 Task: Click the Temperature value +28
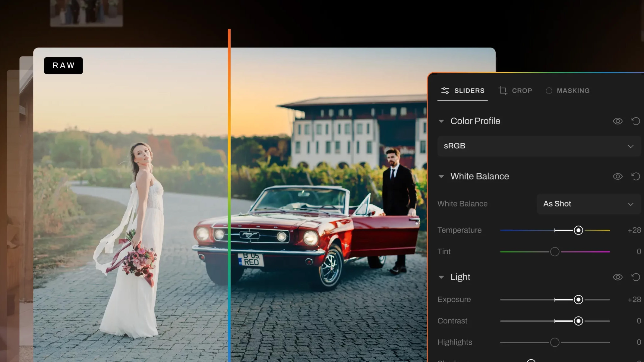click(x=634, y=230)
